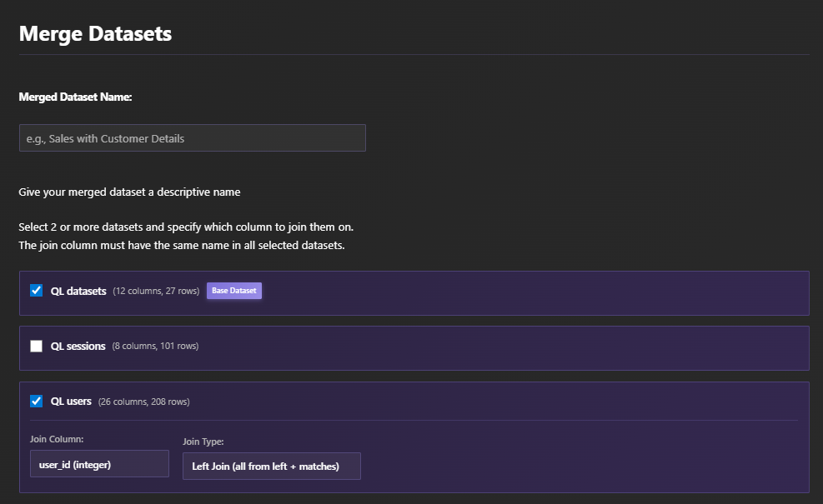Click the Base Dataset badge
This screenshot has height=504, width=823.
tap(234, 291)
